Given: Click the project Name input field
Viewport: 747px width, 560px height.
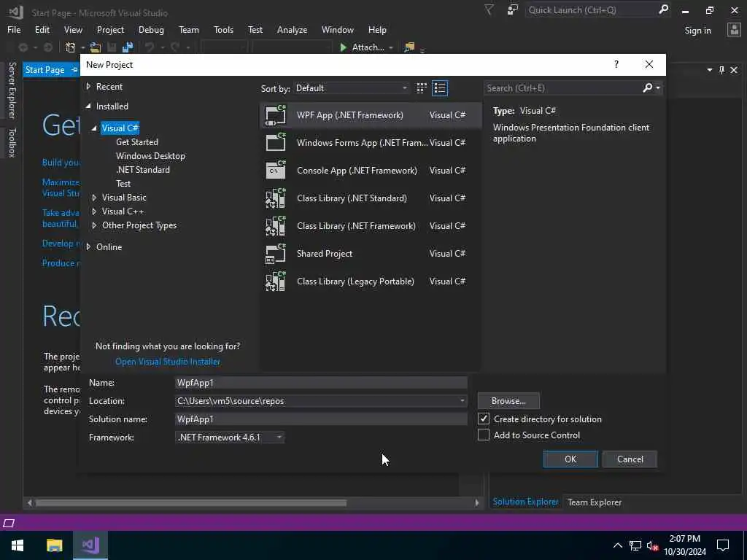Looking at the screenshot, I should 321,383.
